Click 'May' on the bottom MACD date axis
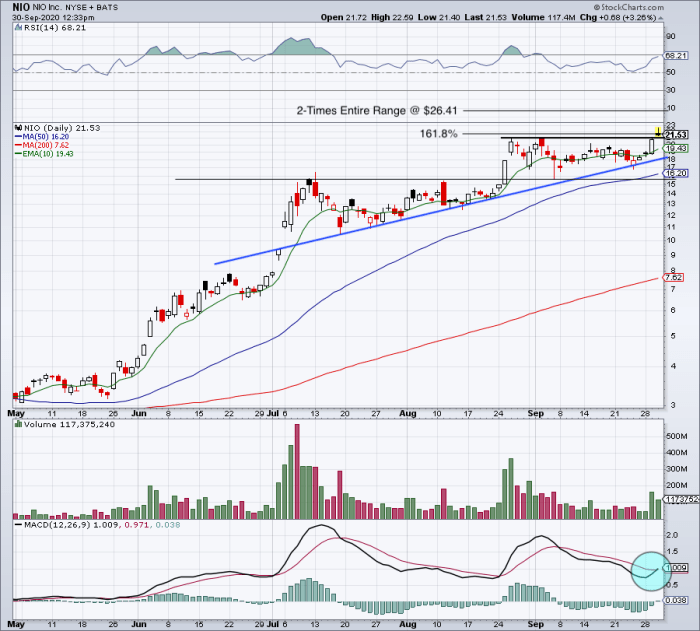This screenshot has width=700, height=631. point(16,624)
